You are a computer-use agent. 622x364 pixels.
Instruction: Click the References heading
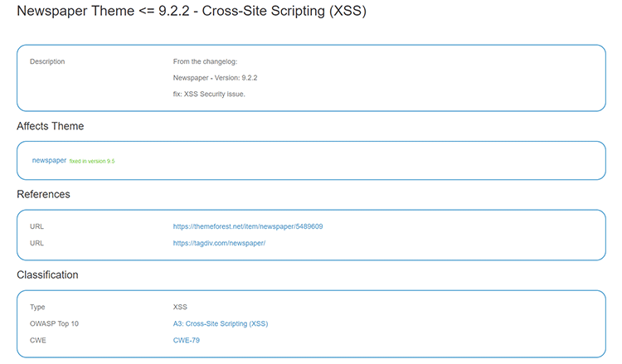43,194
